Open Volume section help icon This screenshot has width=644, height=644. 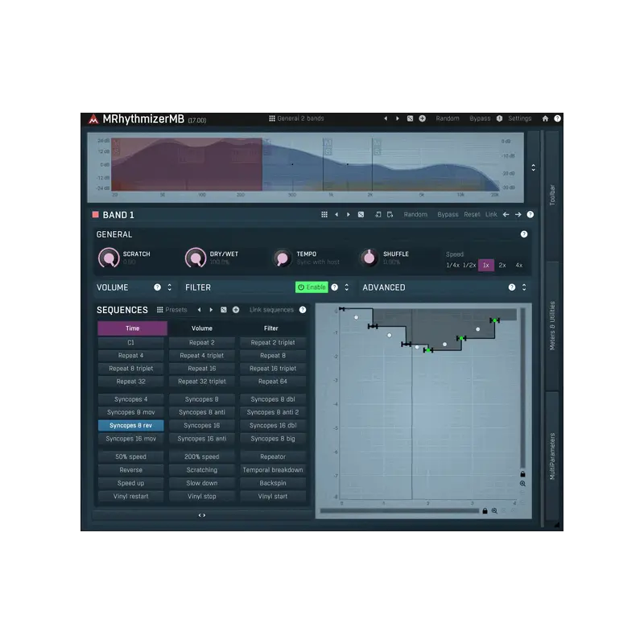pyautogui.click(x=157, y=287)
